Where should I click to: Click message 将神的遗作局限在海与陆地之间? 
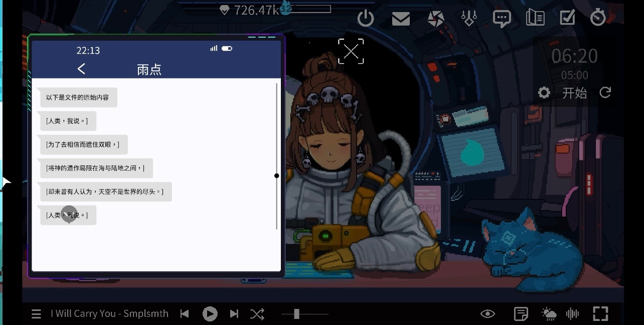point(95,168)
